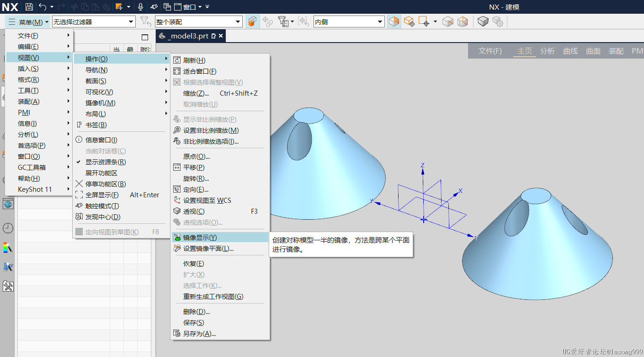Click the selection move cursor icon
The height and width of the screenshot is (357, 644).
[x=119, y=7]
